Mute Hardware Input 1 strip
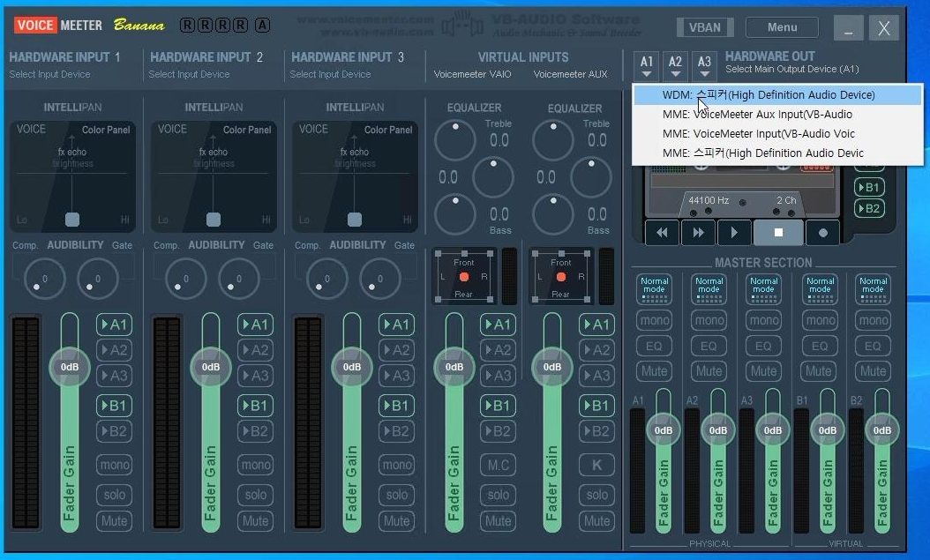The height and width of the screenshot is (560, 930). click(114, 521)
